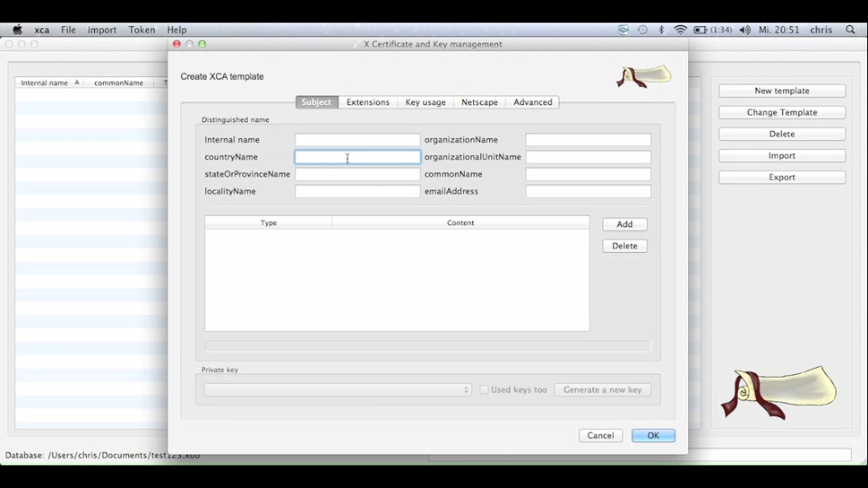868x488 pixels.
Task: Click Delete beside the Type/Content table
Action: tap(625, 246)
